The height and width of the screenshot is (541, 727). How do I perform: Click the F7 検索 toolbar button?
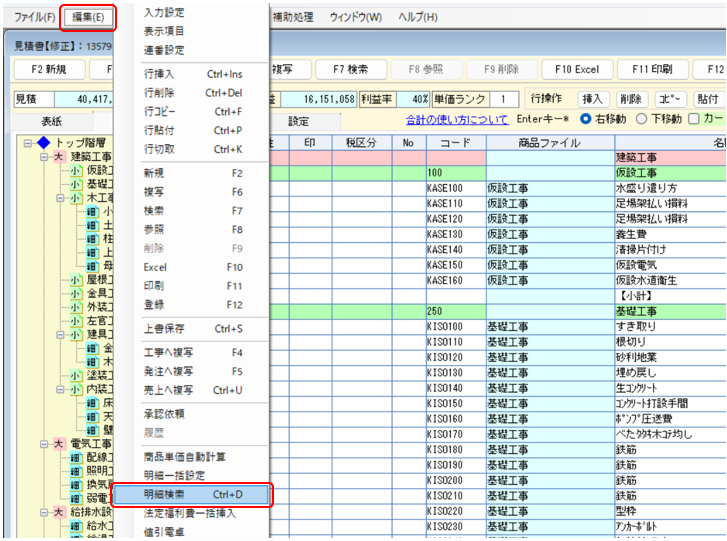(351, 70)
